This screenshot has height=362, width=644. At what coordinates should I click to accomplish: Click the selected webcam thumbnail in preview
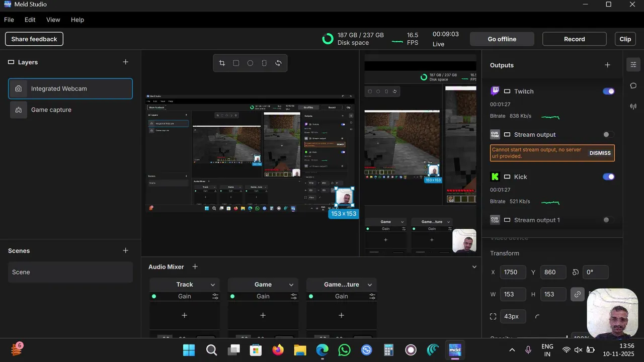[345, 198]
